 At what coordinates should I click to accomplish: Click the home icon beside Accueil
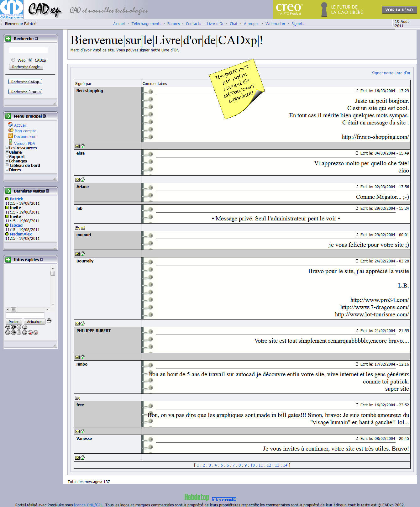[10, 124]
